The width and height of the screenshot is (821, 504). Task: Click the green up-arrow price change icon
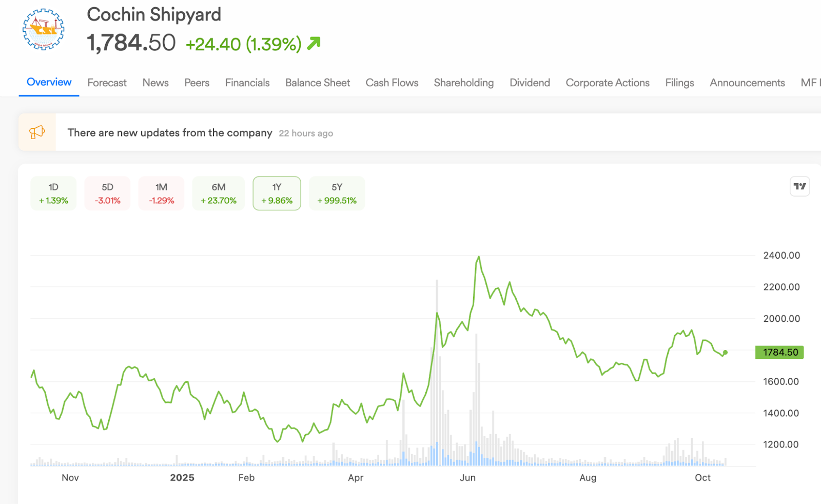tap(314, 43)
